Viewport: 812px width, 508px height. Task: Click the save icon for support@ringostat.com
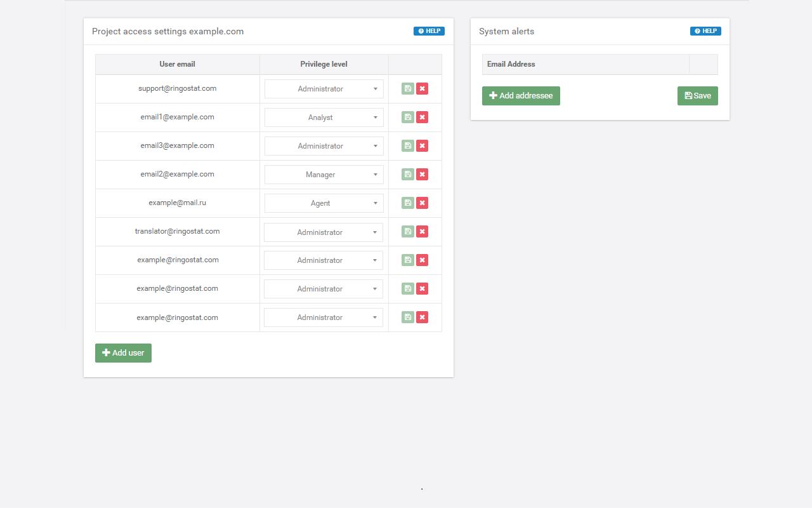pyautogui.click(x=407, y=88)
